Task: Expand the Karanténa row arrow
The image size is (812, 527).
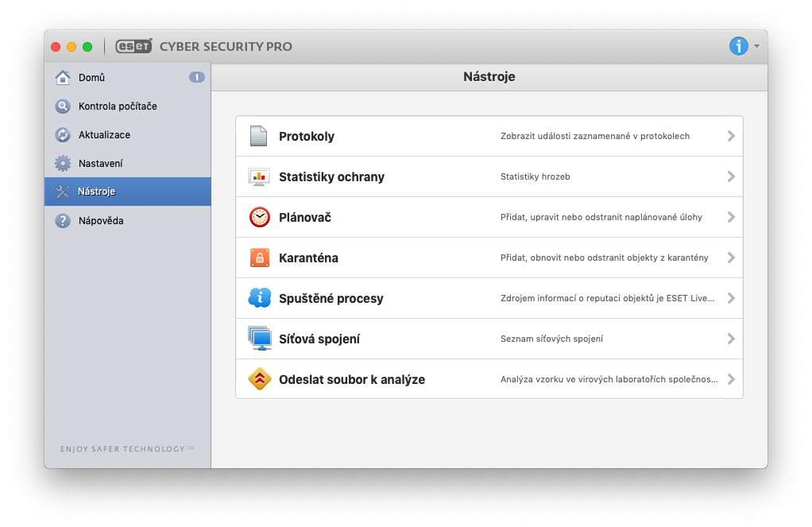Action: [x=731, y=258]
